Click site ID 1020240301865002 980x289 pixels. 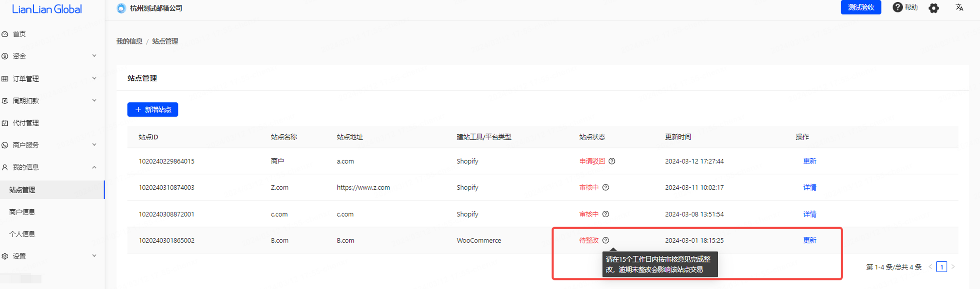167,241
